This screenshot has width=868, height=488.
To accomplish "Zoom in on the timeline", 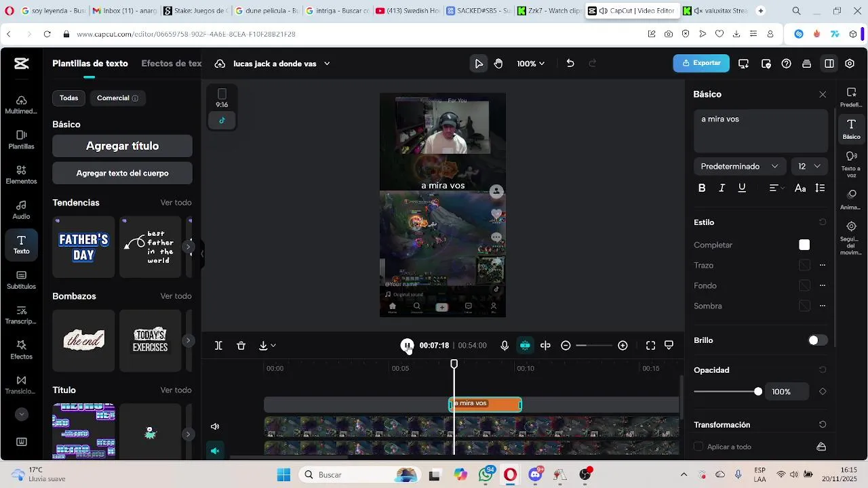I will (623, 346).
